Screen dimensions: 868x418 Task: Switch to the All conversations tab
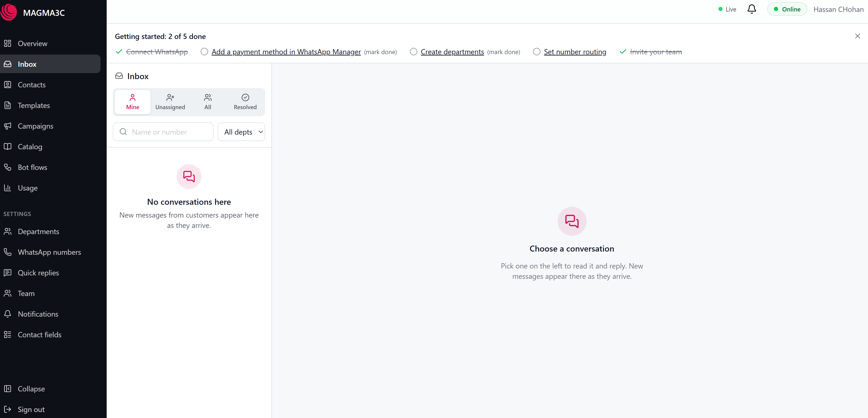pyautogui.click(x=208, y=102)
